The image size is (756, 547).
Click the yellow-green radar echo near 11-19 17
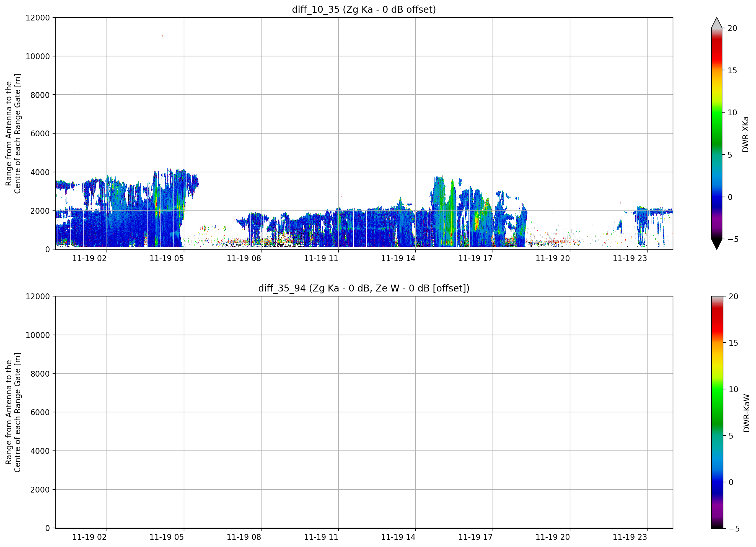click(x=477, y=220)
